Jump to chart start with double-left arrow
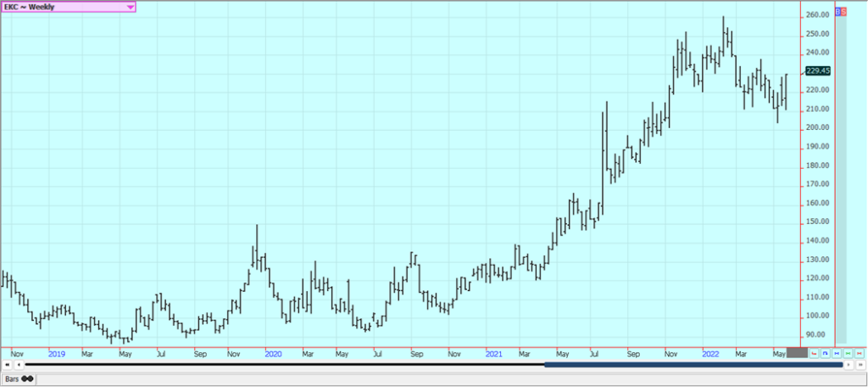The width and height of the screenshot is (868, 387). point(7,365)
